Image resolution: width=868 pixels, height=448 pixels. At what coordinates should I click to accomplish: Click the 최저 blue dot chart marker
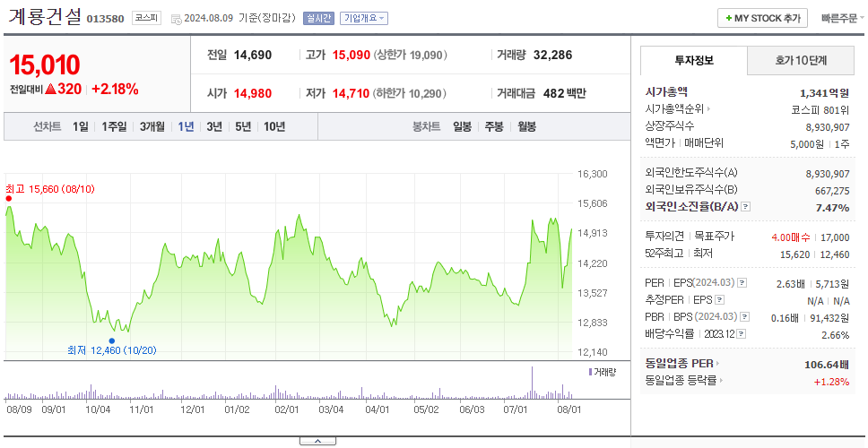(x=112, y=340)
